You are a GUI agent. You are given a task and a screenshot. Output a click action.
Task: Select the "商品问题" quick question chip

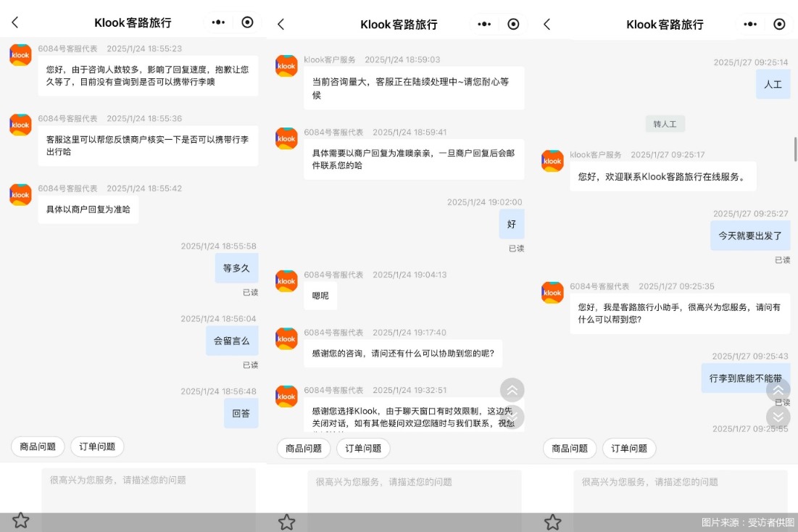(37, 446)
